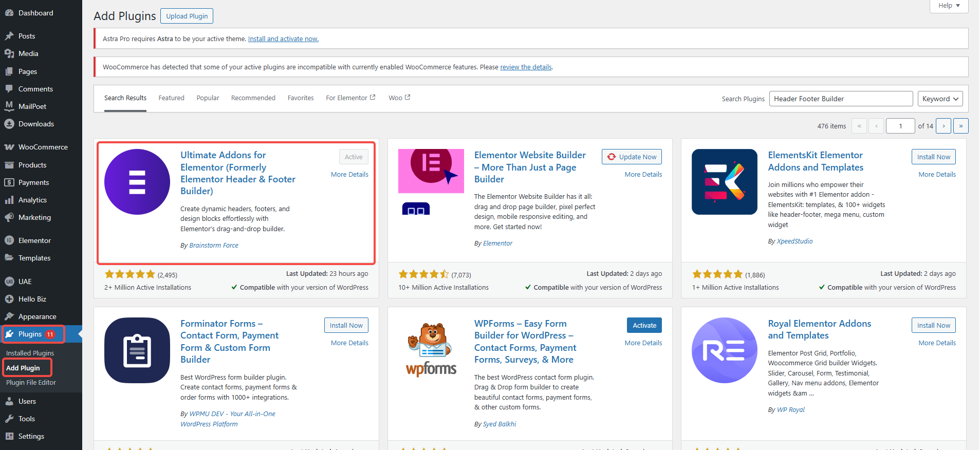Click the Templates folder icon
Image resolution: width=980 pixels, height=450 pixels.
(9, 258)
